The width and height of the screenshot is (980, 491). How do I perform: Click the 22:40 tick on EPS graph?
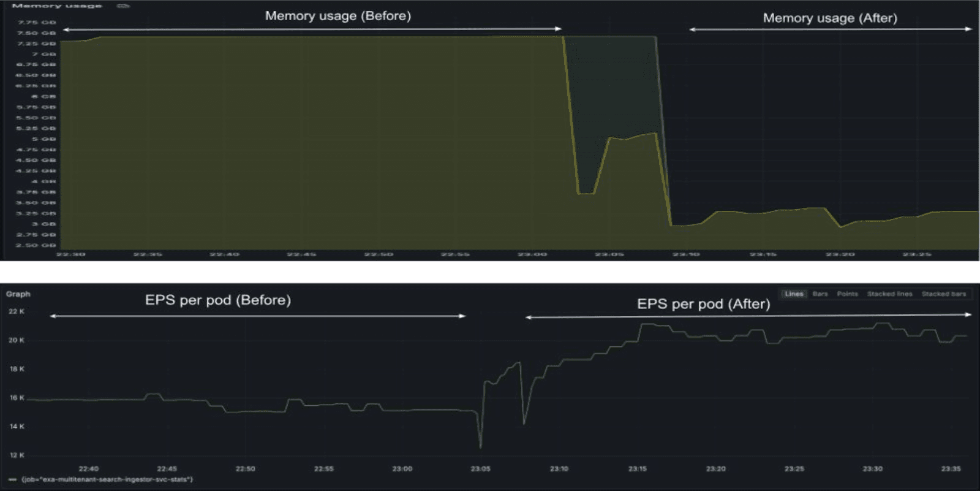pyautogui.click(x=89, y=469)
